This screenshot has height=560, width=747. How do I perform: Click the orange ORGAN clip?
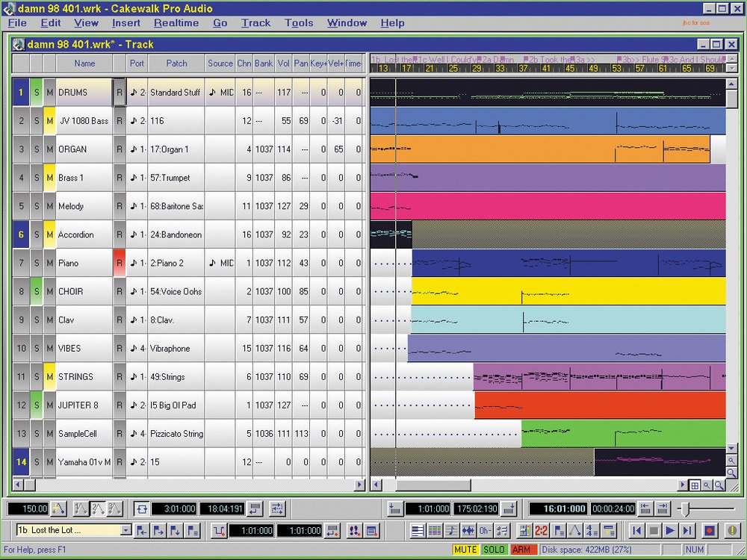(x=540, y=149)
